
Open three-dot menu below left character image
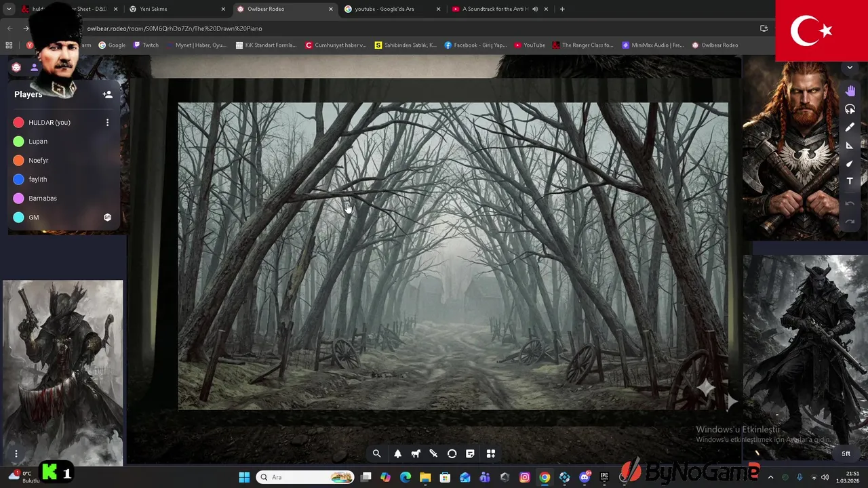click(x=16, y=454)
